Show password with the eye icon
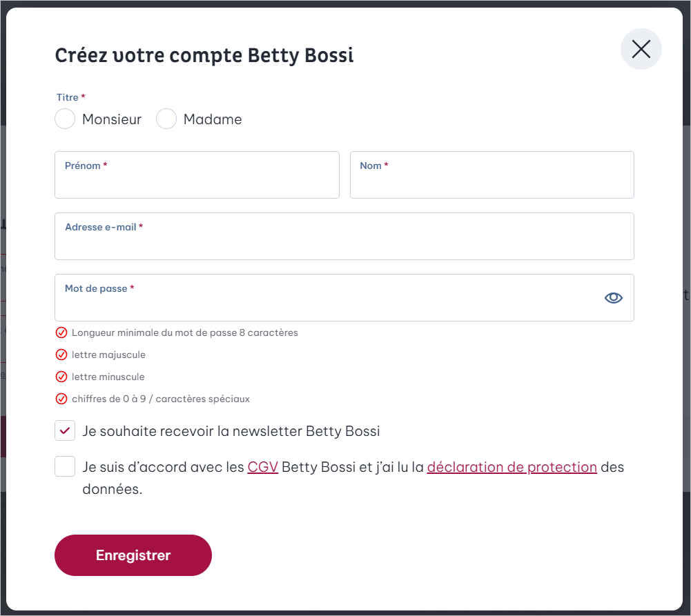The height and width of the screenshot is (616, 691). pos(613,298)
